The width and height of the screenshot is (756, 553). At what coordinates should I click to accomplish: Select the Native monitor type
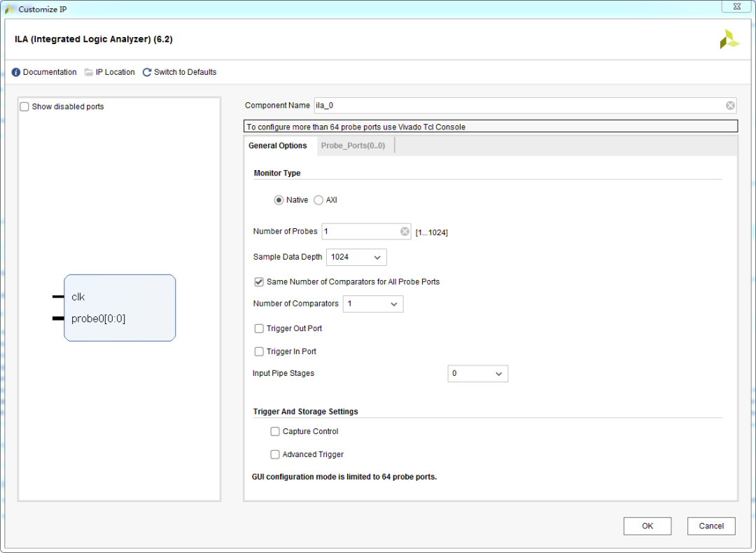[279, 200]
